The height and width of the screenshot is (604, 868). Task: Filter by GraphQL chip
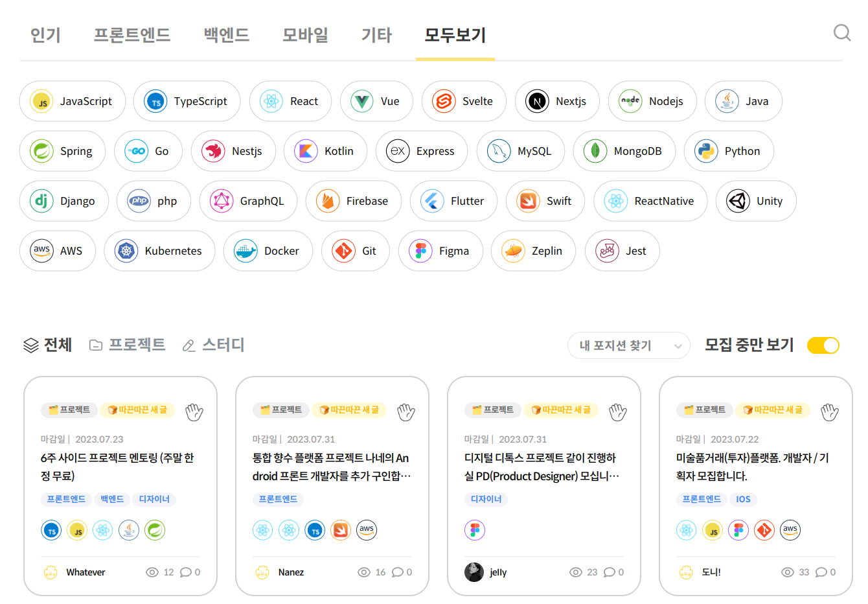pyautogui.click(x=248, y=201)
